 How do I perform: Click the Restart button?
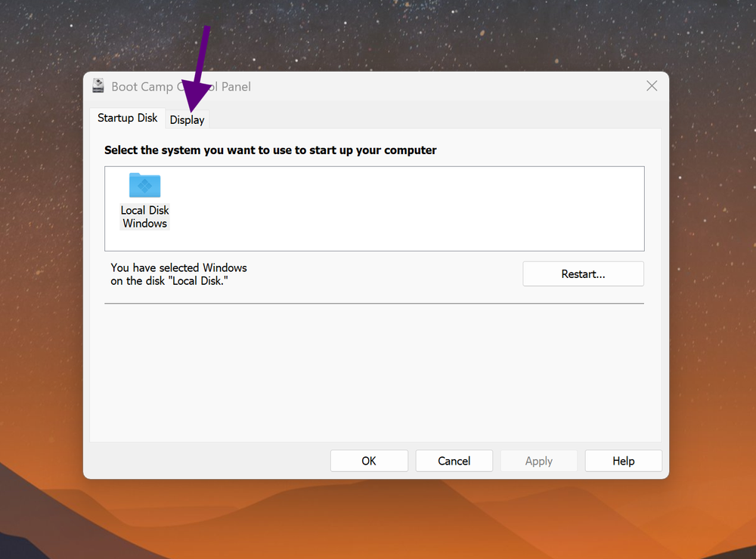point(583,273)
